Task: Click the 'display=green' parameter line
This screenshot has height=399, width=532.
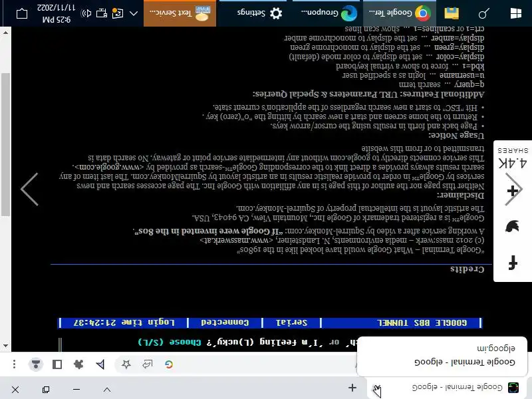Action: [388, 47]
